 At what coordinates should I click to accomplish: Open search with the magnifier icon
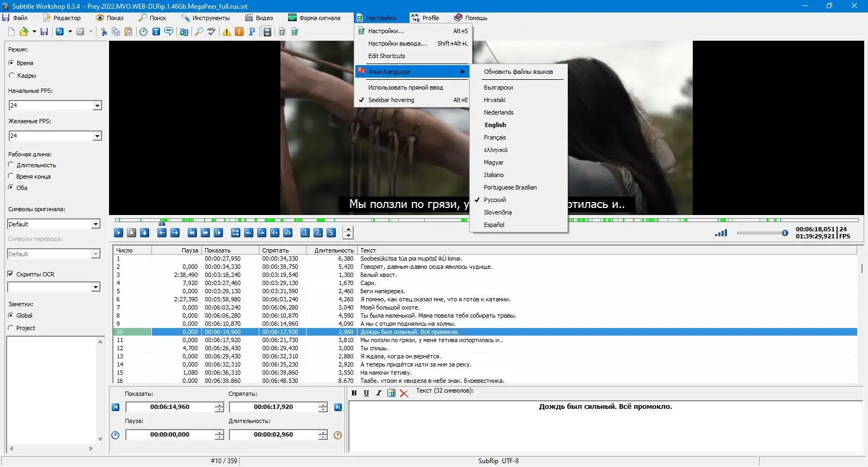point(199,32)
